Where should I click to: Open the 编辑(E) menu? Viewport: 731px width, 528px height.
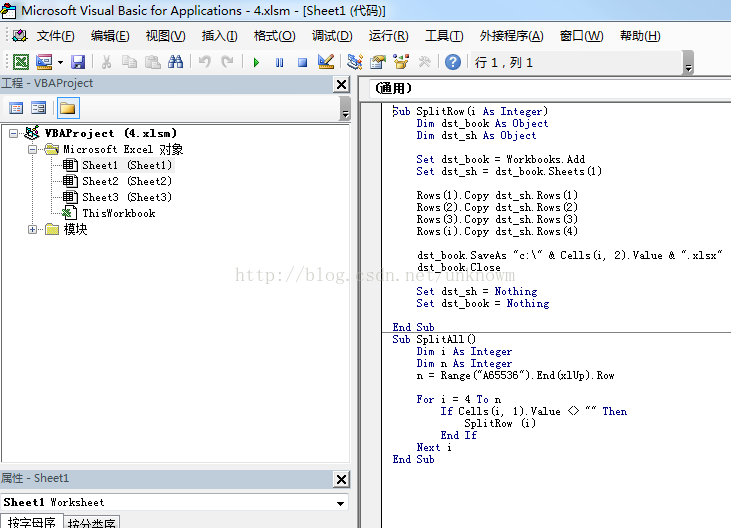click(110, 36)
